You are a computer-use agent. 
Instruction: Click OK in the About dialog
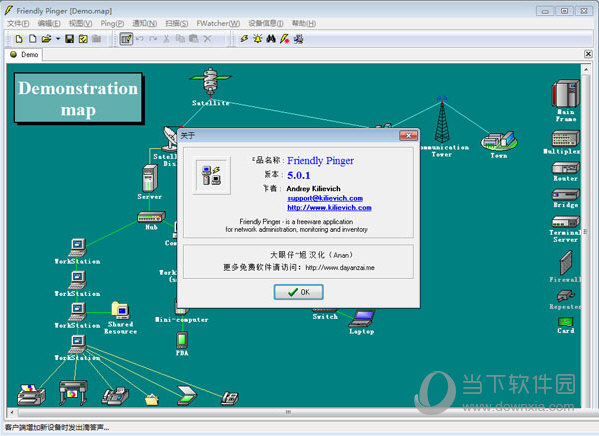(299, 292)
